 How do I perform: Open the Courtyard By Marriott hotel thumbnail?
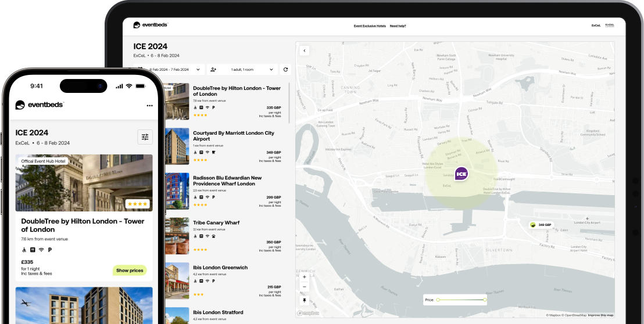pos(177,146)
